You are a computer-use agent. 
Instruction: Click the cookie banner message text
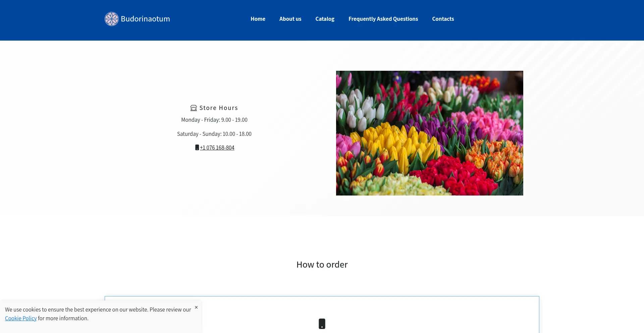pos(98,310)
